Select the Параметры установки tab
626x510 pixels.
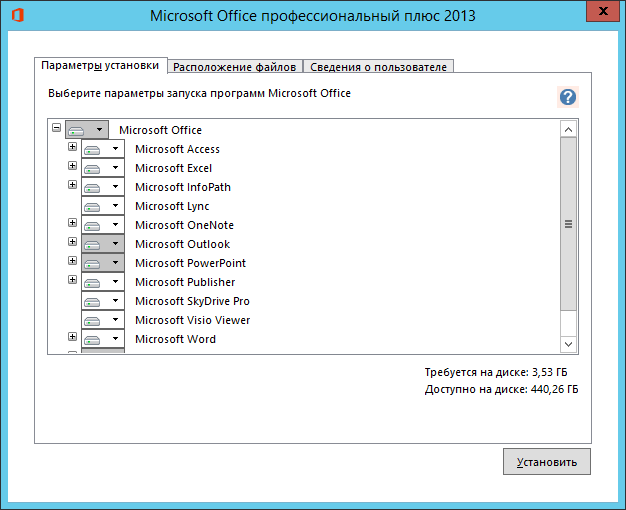[100, 65]
